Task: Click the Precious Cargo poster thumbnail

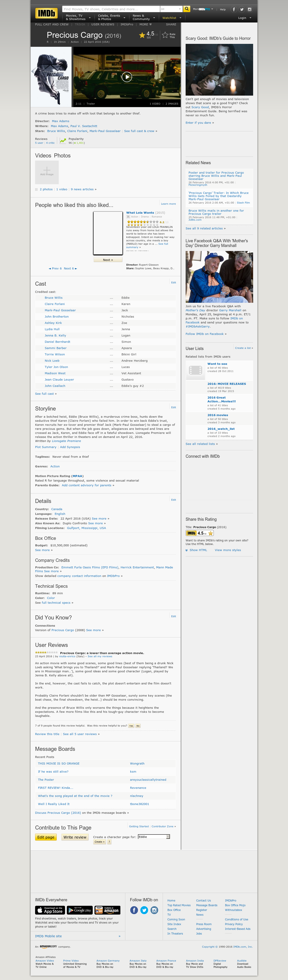Action: point(51,77)
